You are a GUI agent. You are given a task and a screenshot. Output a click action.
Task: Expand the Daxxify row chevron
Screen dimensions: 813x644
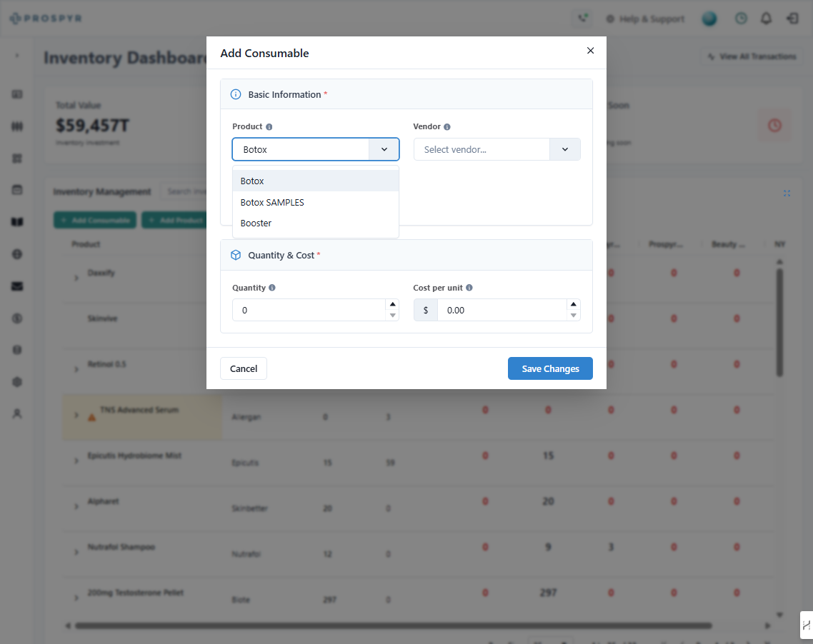[x=76, y=278]
